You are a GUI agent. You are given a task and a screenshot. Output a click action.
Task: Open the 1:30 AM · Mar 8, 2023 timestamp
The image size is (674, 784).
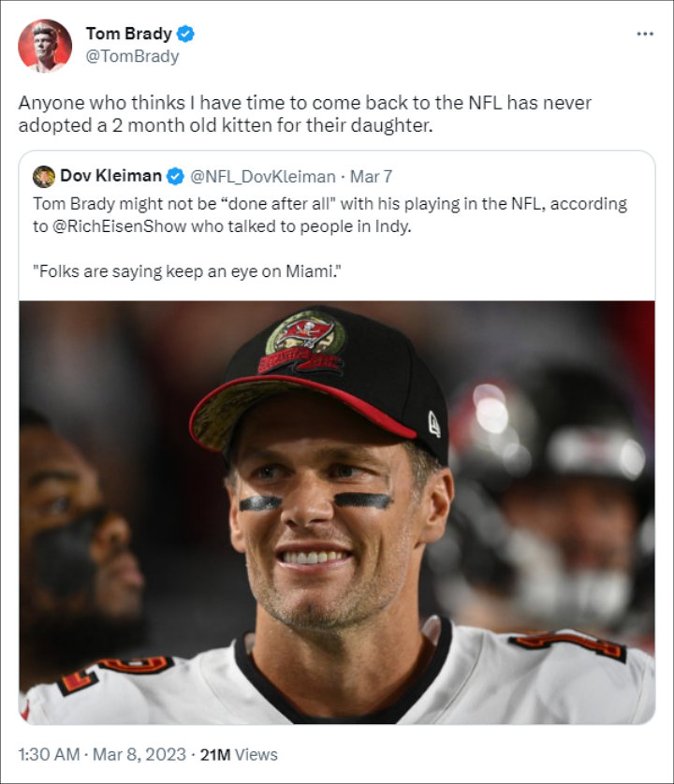pos(102,754)
